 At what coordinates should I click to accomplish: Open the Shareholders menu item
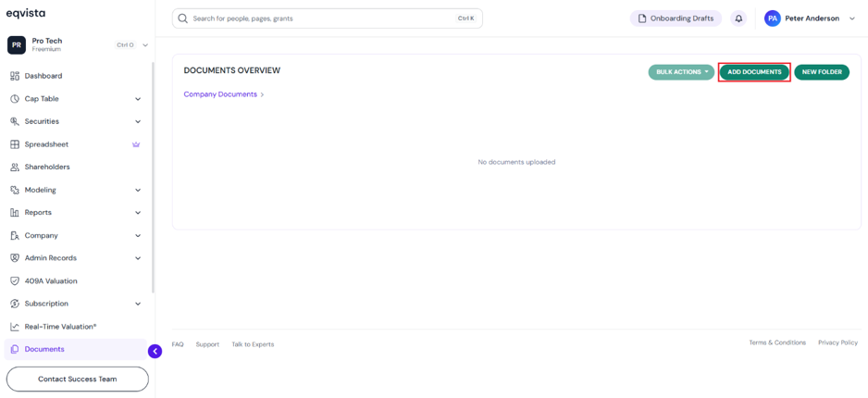pyautogui.click(x=75, y=168)
